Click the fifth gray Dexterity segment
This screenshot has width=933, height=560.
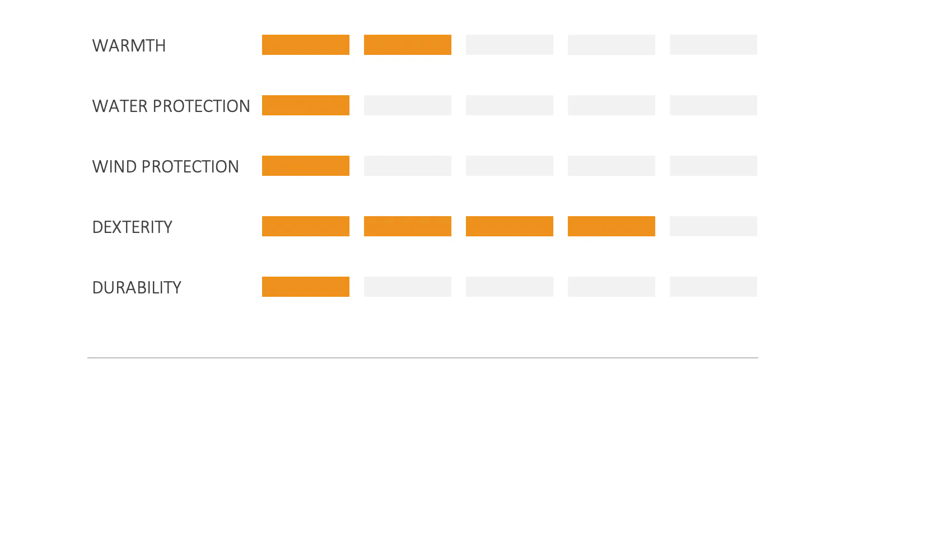[x=713, y=226]
